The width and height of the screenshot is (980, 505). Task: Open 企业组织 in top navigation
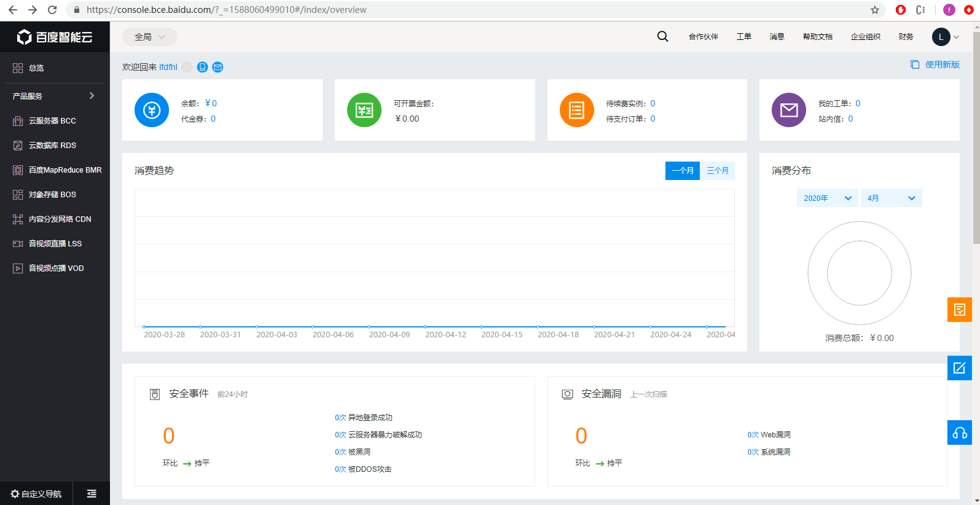(x=866, y=37)
